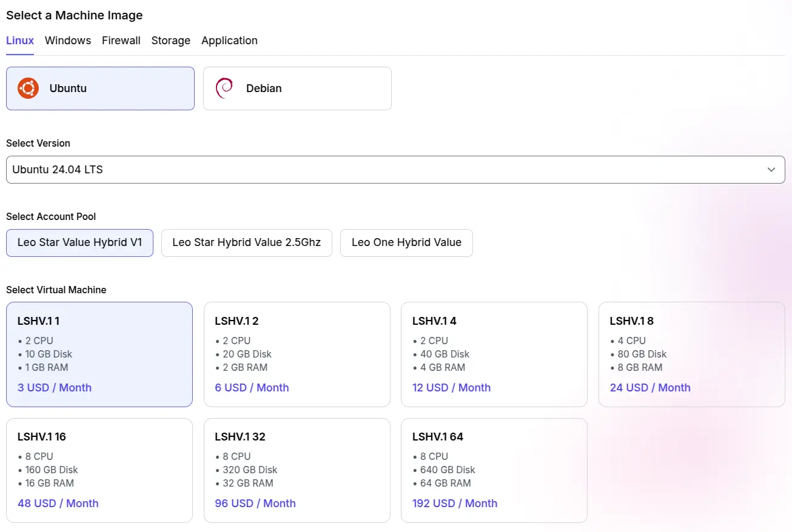
Task: Click the Ubuntu logo icon
Action: [x=28, y=88]
